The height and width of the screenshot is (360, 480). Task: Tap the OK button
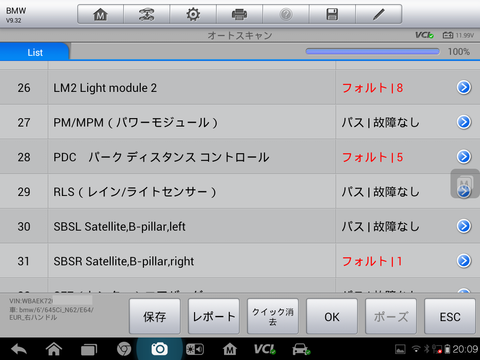pyautogui.click(x=332, y=316)
